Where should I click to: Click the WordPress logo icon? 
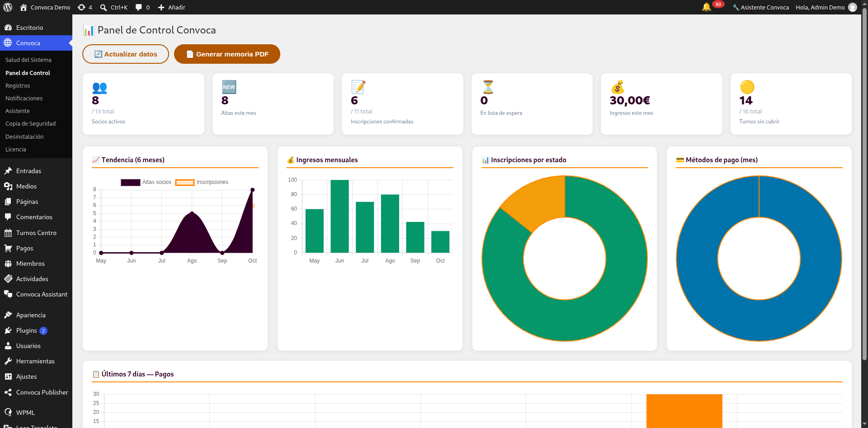(x=8, y=7)
